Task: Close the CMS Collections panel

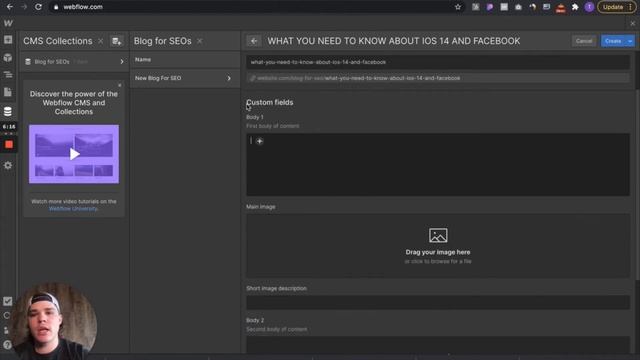Action: pyautogui.click(x=100, y=41)
